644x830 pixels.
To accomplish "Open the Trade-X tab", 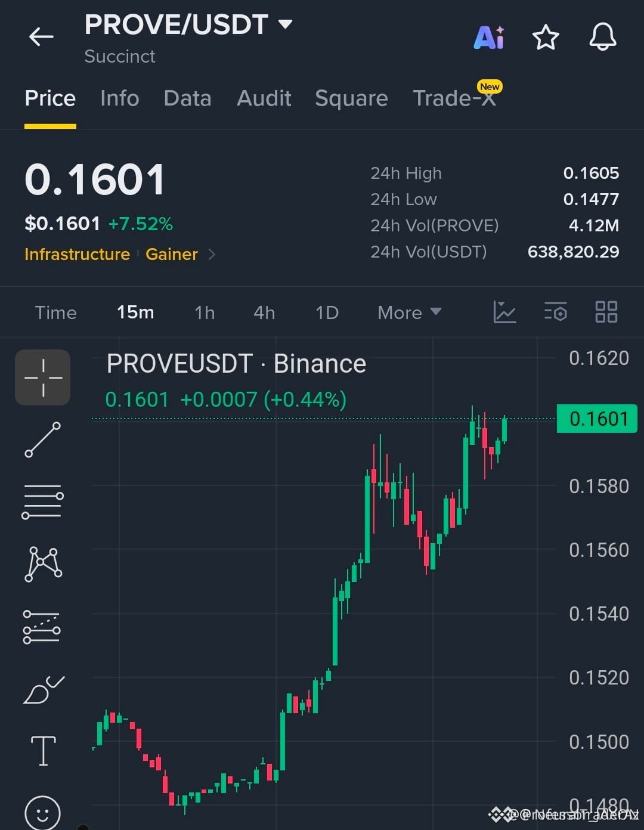I will click(454, 98).
